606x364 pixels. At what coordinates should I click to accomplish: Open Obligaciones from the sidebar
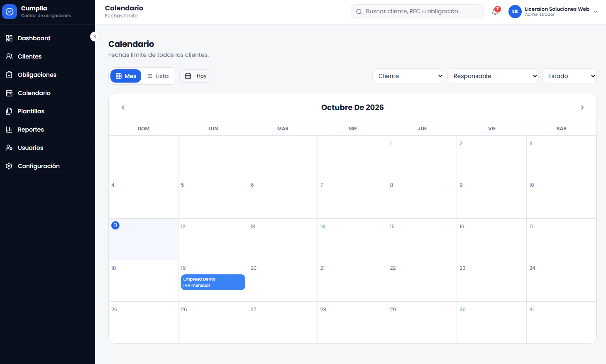point(47,75)
